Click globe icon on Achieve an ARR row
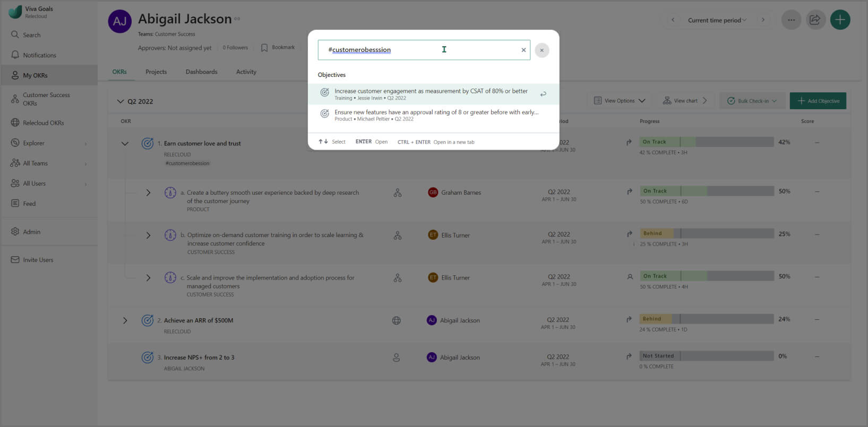 click(x=396, y=320)
